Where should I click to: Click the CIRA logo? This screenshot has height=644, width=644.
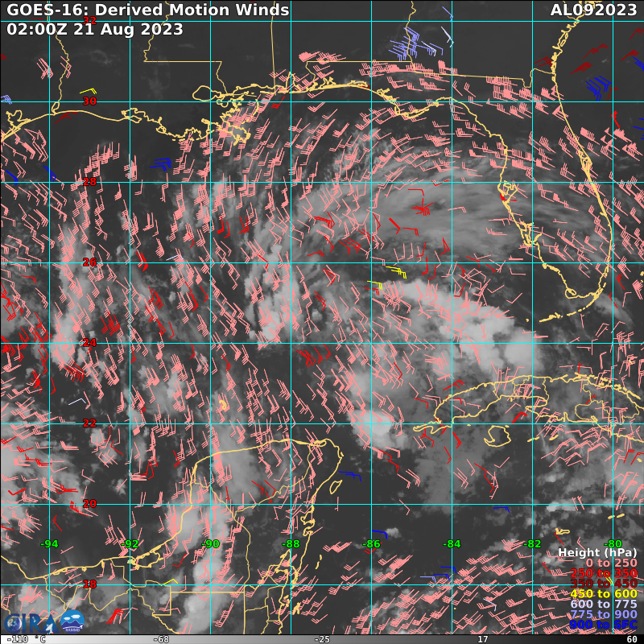[31, 623]
